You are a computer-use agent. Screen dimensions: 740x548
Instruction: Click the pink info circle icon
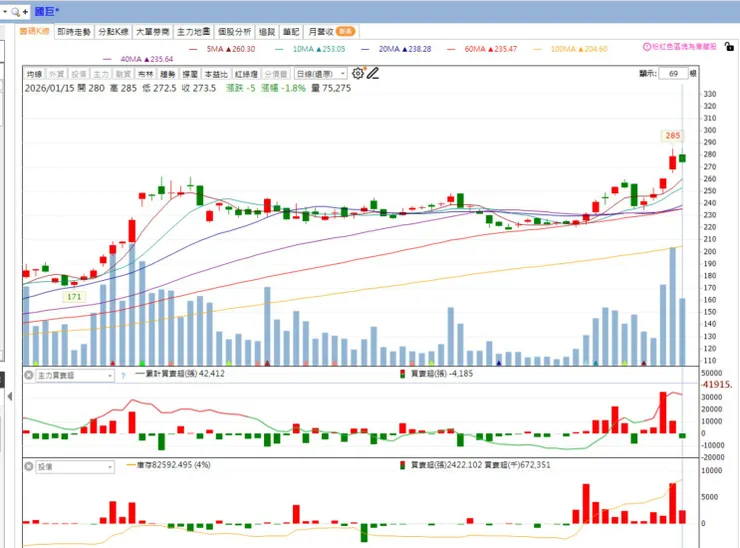[647, 47]
